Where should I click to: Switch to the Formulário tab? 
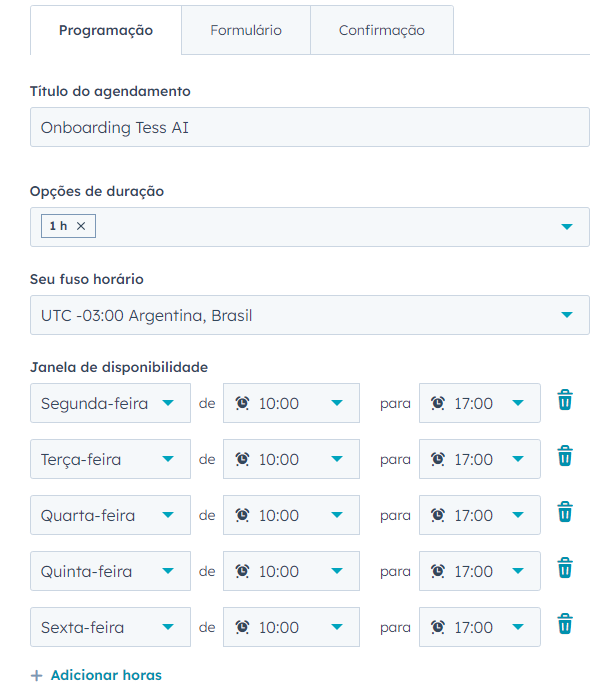pos(246,30)
